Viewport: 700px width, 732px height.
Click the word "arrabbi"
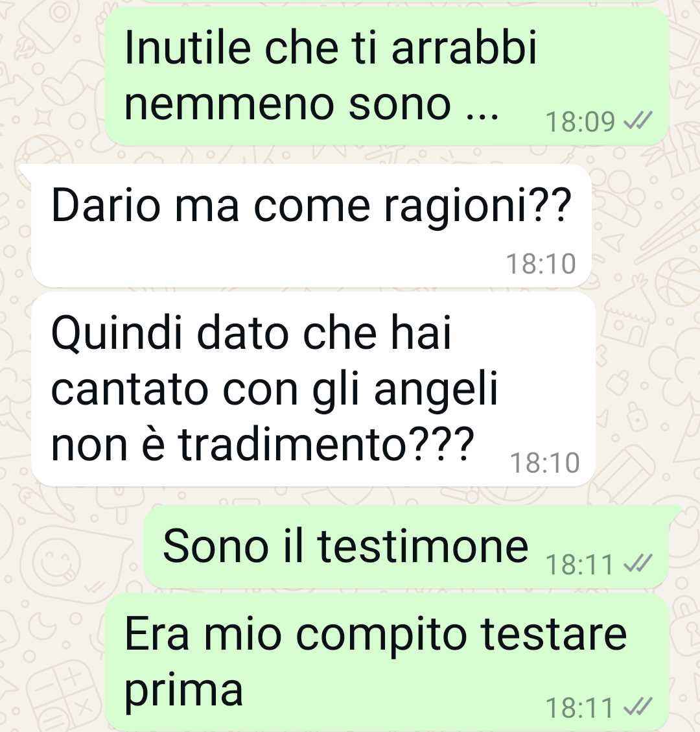464,47
